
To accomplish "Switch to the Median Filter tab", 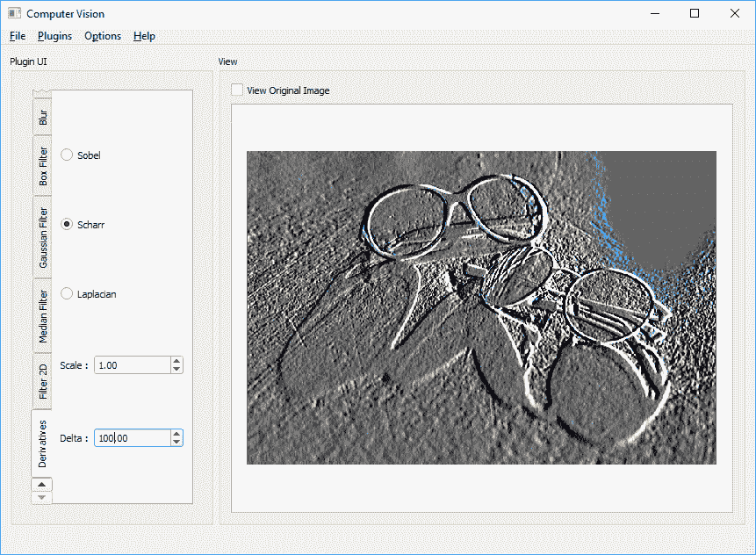I will (x=42, y=315).
